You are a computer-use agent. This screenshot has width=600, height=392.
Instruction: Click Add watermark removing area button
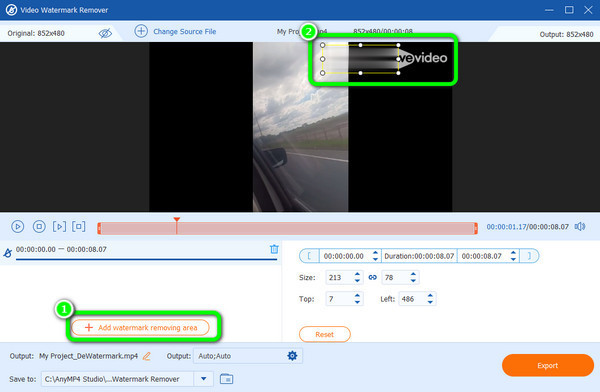pyautogui.click(x=141, y=328)
